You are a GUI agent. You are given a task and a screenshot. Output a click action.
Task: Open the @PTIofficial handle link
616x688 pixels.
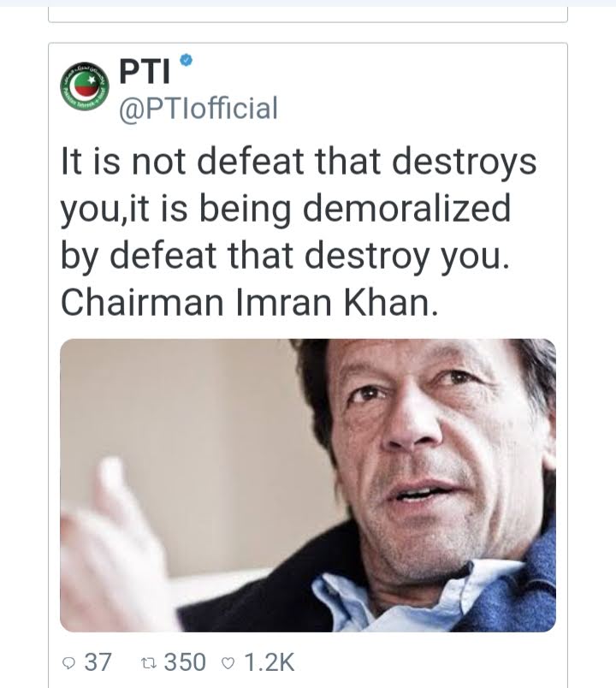(198, 109)
